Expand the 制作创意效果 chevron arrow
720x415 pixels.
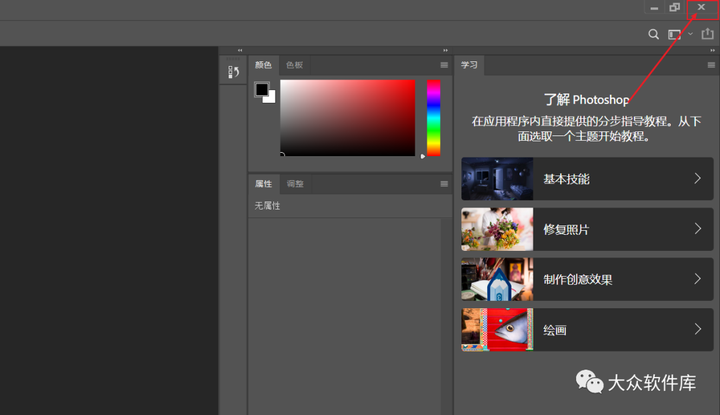point(698,279)
